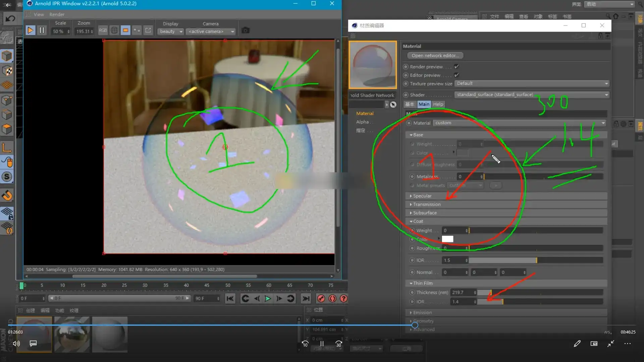Viewport: 644px width, 362px height.
Task: Toggle the RGB channel display button
Action: (x=103, y=31)
